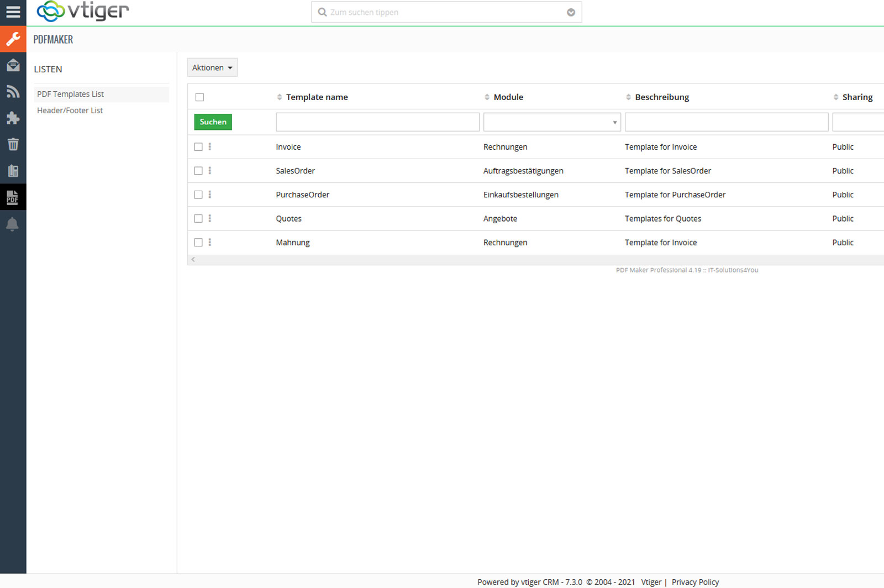This screenshot has width=884, height=588.
Task: Click the magnifier icon in search bar
Action: (322, 12)
